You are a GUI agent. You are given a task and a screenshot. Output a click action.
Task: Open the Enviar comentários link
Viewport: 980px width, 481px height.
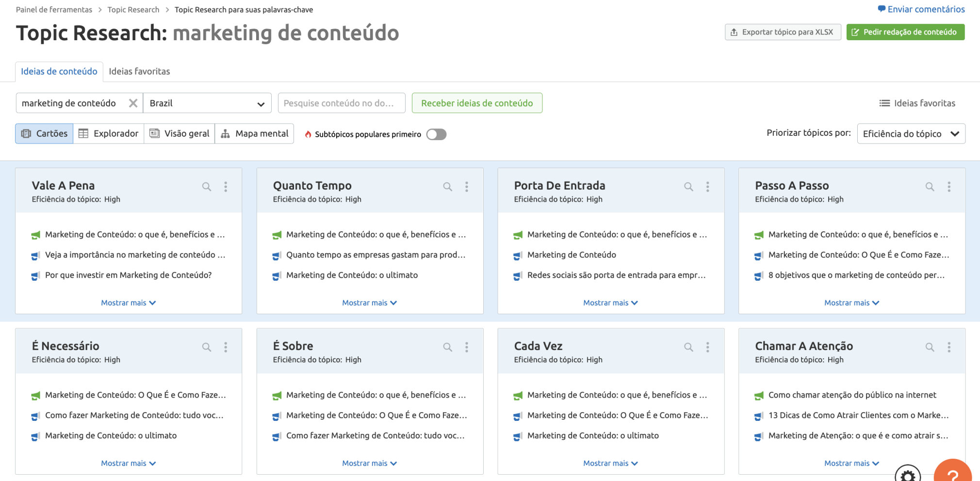[x=921, y=9]
